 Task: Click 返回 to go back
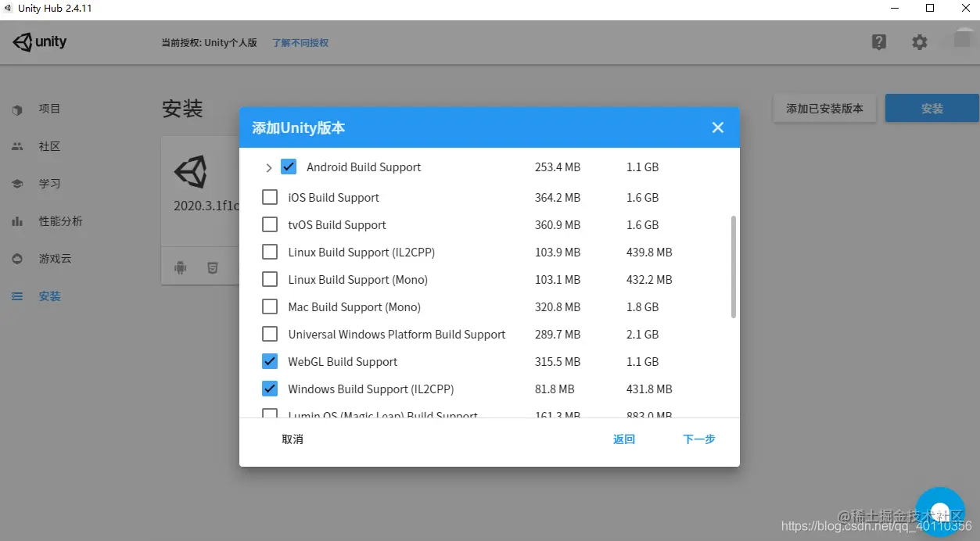point(624,439)
